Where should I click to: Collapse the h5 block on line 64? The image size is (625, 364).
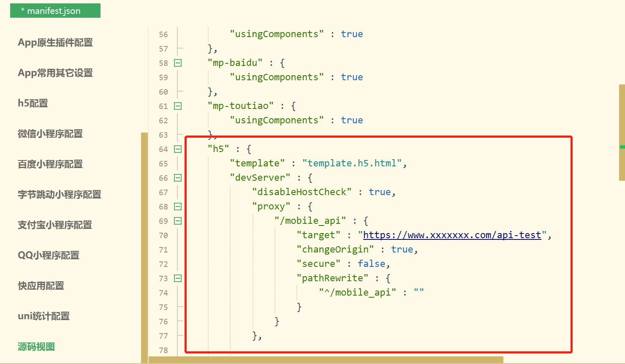click(178, 149)
